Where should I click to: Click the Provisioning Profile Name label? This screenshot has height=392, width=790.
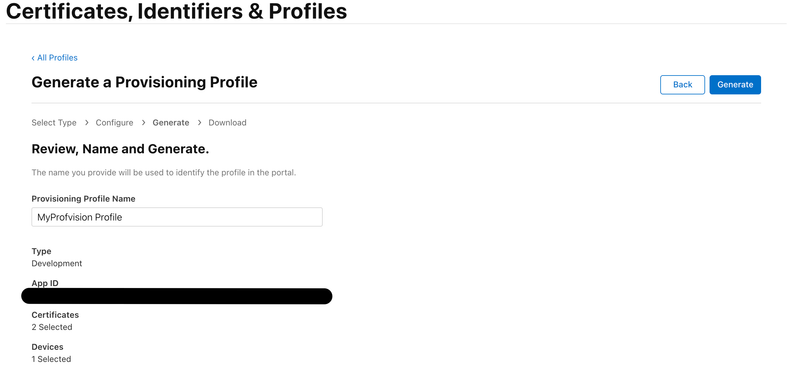[x=83, y=199]
